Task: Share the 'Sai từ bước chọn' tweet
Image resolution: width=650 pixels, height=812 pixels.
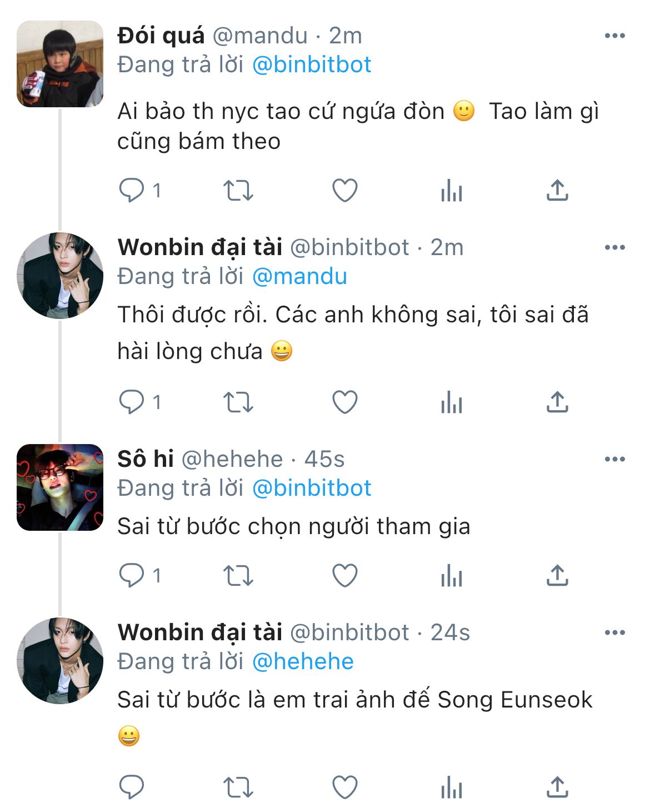Action: pos(557,575)
